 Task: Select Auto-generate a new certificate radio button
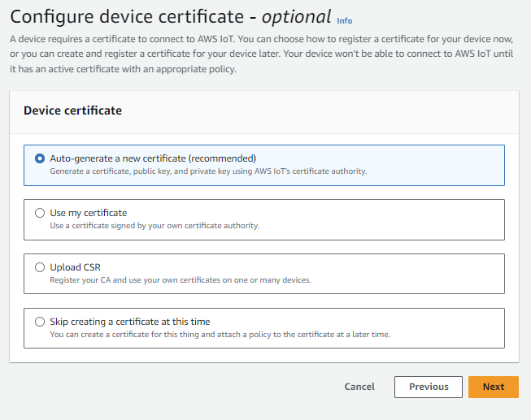coord(40,158)
